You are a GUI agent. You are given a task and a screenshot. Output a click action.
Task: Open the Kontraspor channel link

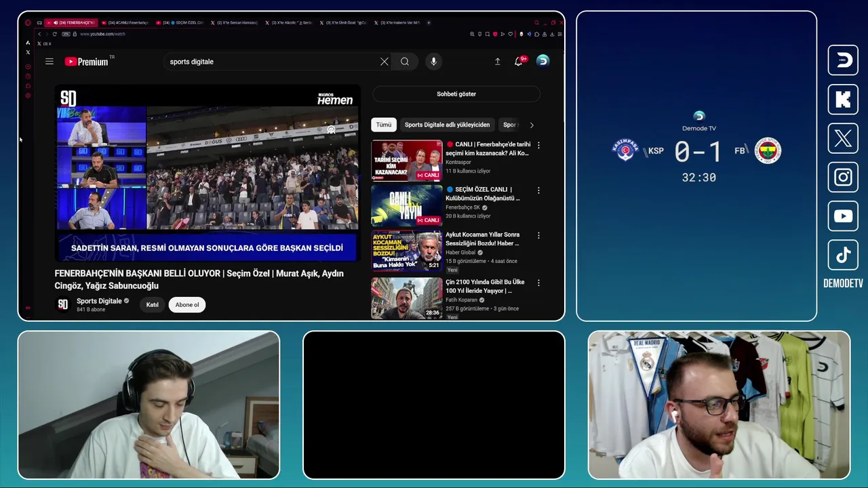click(x=458, y=162)
